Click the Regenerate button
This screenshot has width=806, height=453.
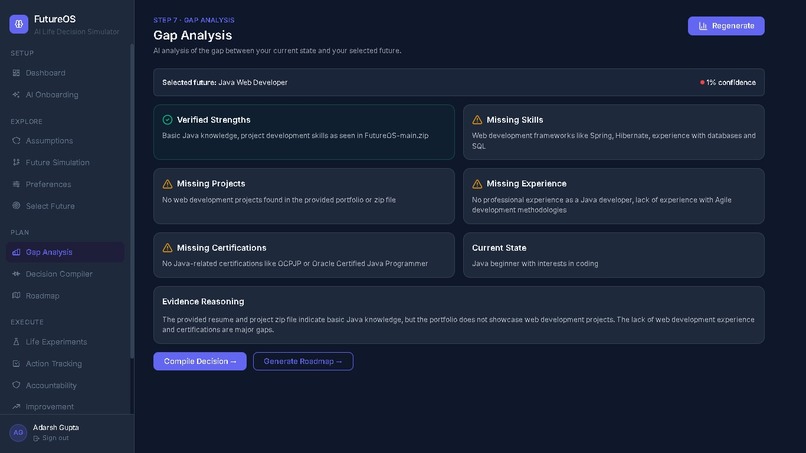point(726,26)
